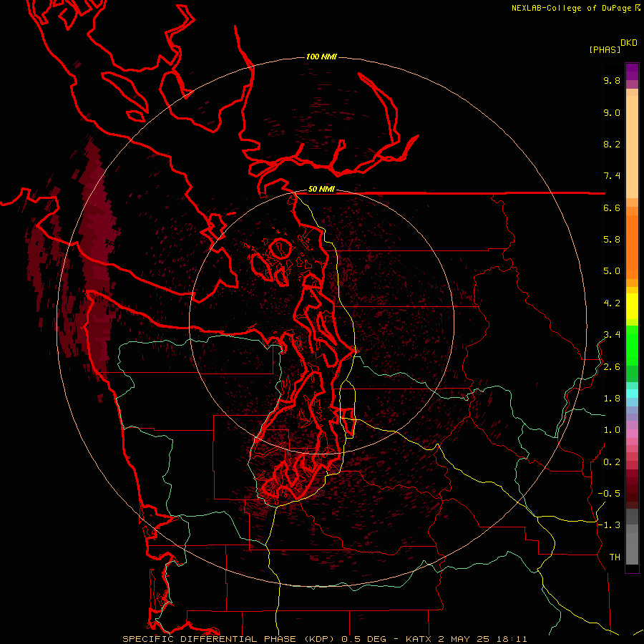
Task: Click the bright green segment of the color bar
Action: [632, 345]
